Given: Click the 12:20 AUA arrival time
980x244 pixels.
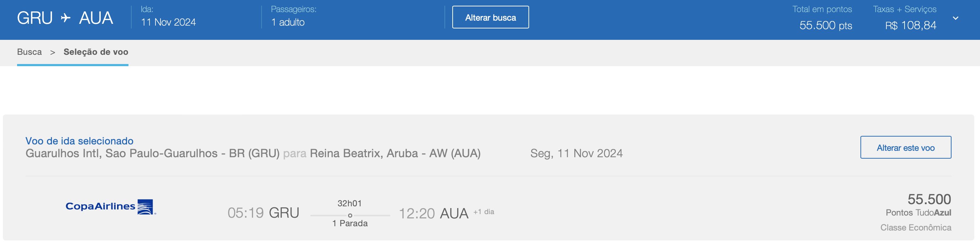Looking at the screenshot, I should coord(433,214).
